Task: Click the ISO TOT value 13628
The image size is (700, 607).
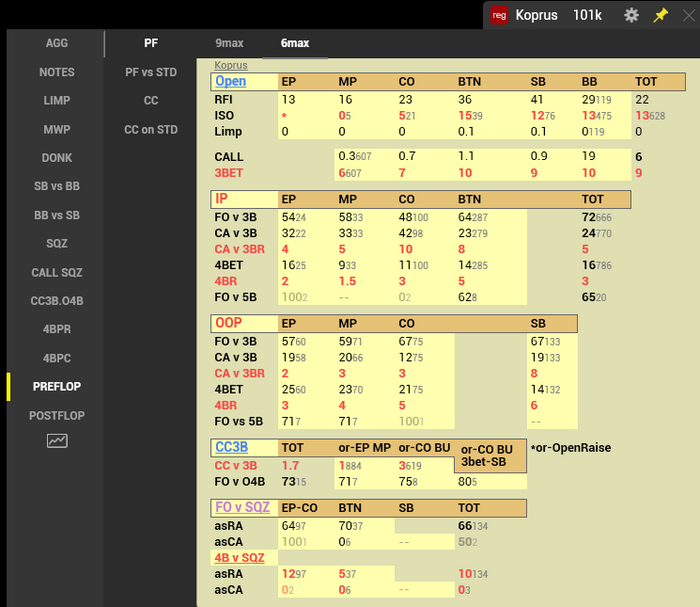Action: pos(650,116)
